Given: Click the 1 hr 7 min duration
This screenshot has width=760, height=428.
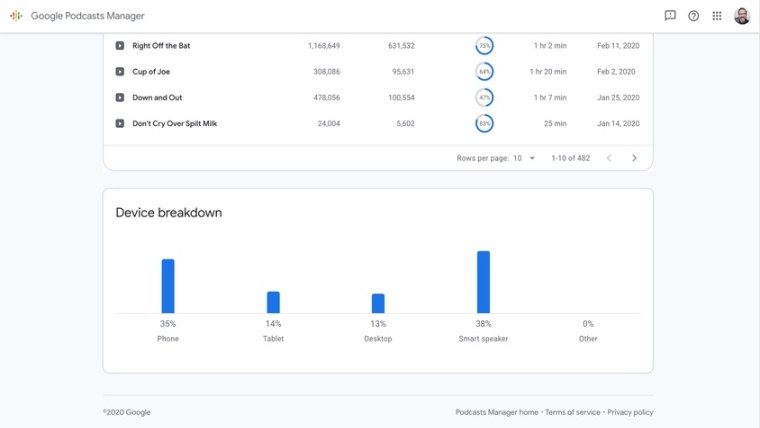Looking at the screenshot, I should point(550,97).
